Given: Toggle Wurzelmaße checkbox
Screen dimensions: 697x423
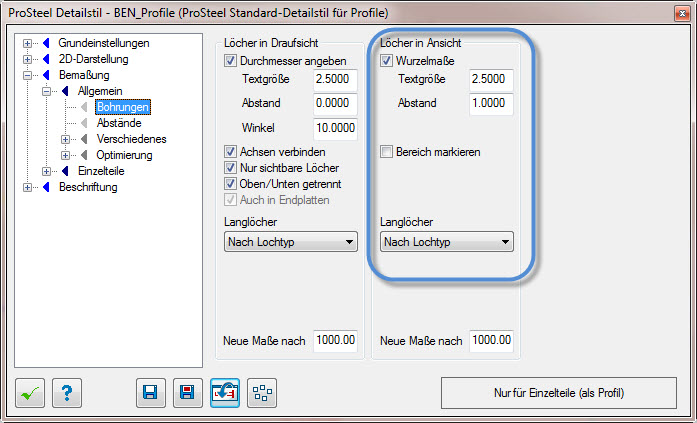Looking at the screenshot, I should pos(386,61).
